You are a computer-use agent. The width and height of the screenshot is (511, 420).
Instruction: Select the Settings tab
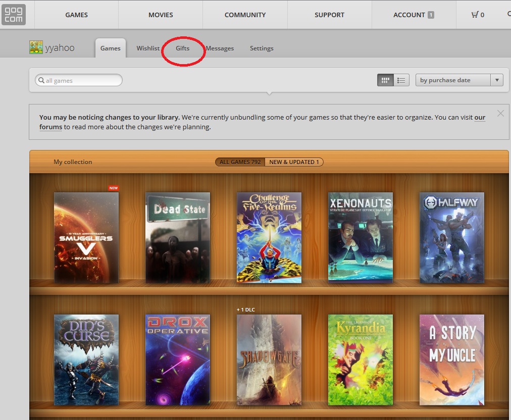point(262,48)
